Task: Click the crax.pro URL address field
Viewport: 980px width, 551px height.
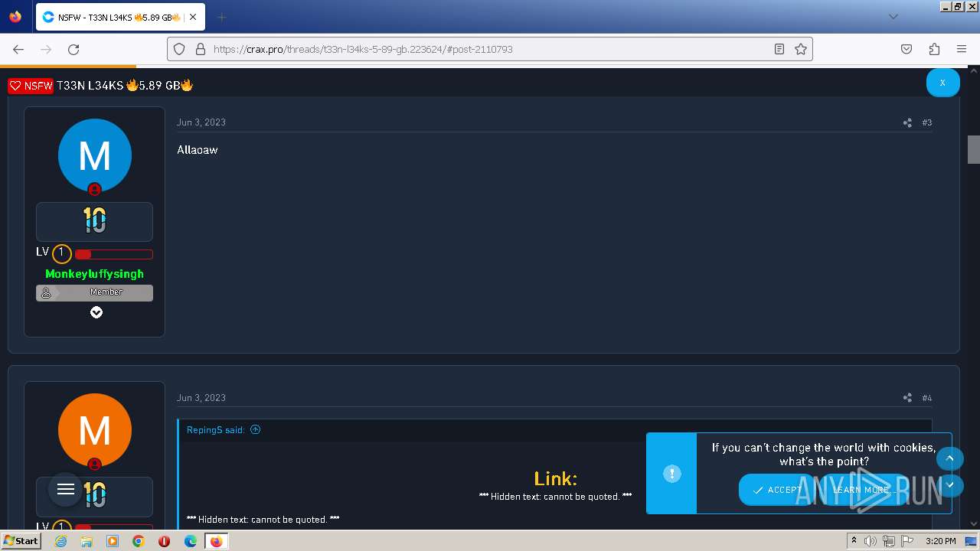Action: point(490,49)
